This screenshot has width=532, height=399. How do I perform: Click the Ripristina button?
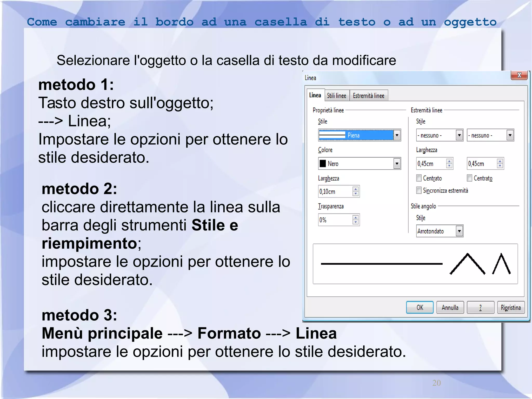511,308
